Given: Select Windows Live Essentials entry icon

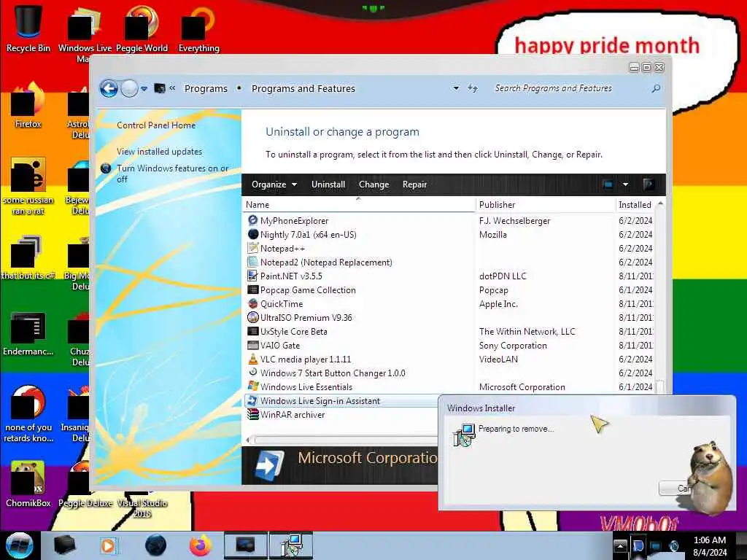Looking at the screenshot, I should click(x=253, y=386).
